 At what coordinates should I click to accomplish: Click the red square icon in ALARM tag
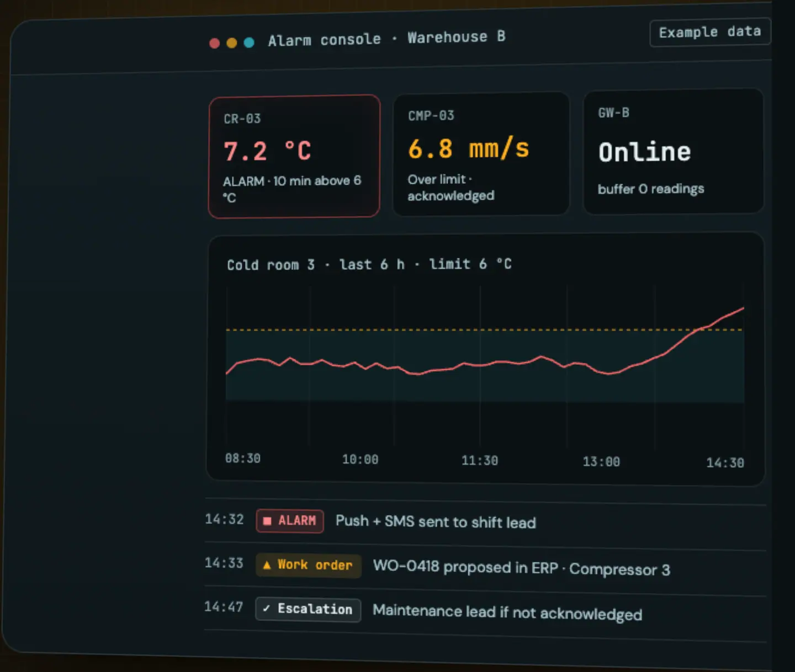267,521
